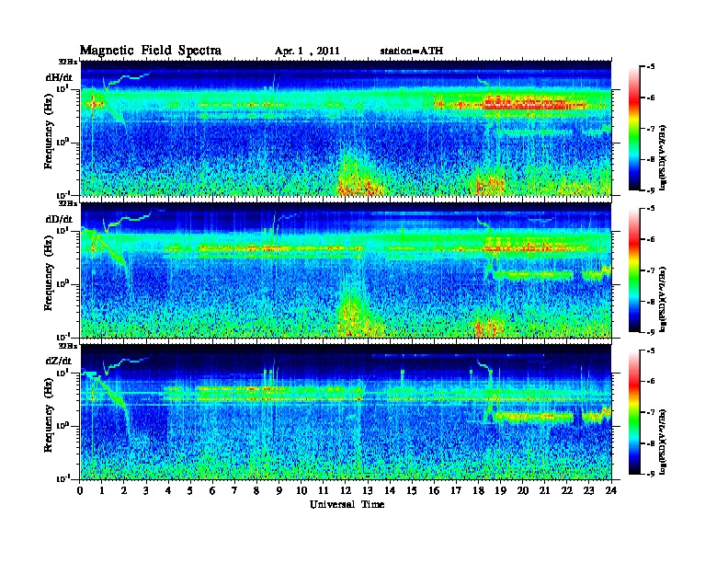Image resolution: width=728 pixels, height=563 pixels.
Task: Click the -9 tick on dZ/dt colorbar
Action: point(651,474)
